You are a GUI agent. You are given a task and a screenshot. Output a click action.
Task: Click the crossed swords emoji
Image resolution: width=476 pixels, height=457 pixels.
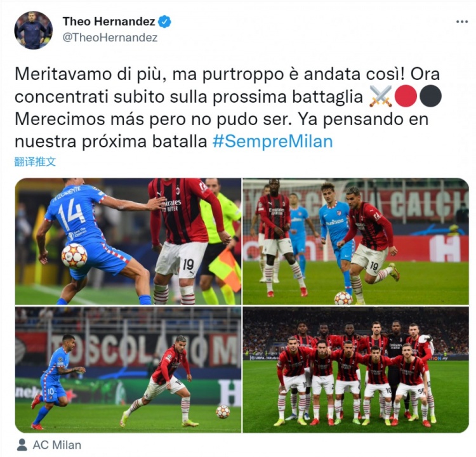[x=381, y=96]
